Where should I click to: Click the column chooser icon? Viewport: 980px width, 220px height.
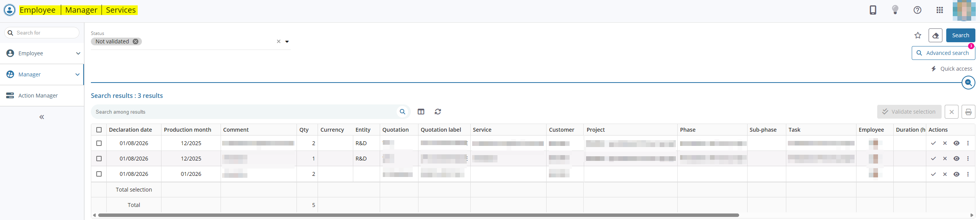click(421, 112)
